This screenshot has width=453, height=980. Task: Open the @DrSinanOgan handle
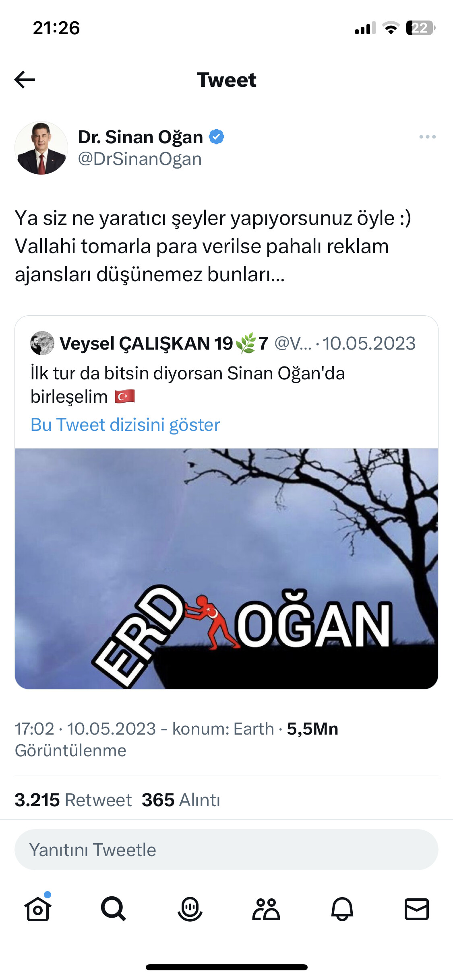tap(139, 159)
